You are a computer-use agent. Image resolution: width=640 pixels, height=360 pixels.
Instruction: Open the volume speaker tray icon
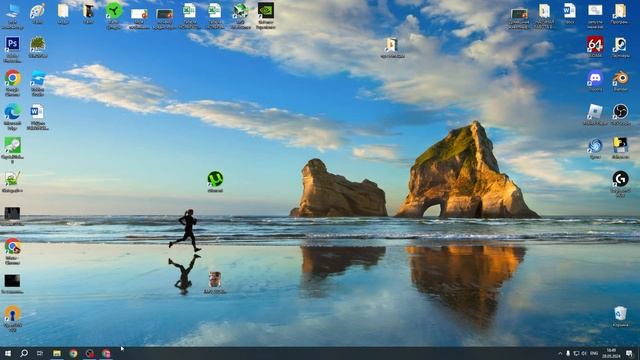point(584,353)
